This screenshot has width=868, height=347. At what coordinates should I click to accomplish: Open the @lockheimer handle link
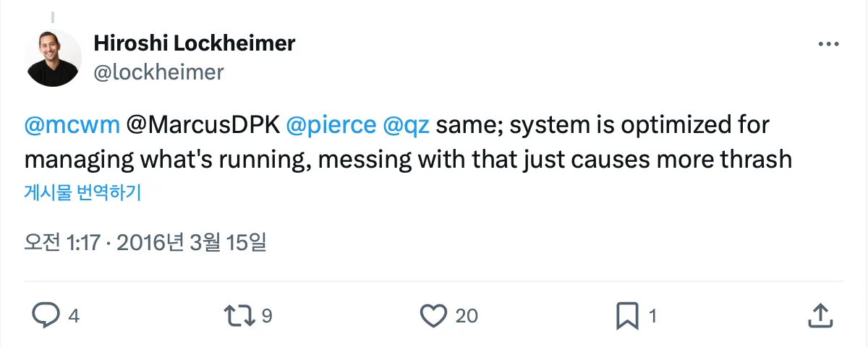coord(158,72)
